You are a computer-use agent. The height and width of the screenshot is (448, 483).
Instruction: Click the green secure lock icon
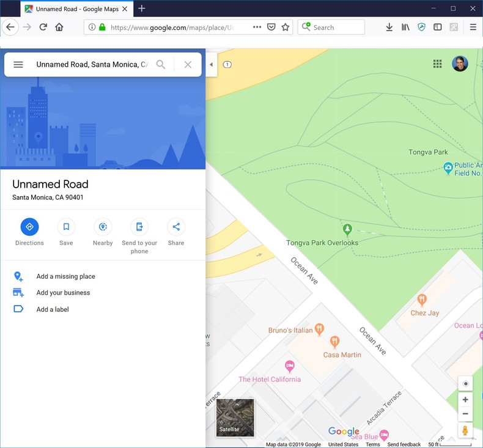pos(102,27)
